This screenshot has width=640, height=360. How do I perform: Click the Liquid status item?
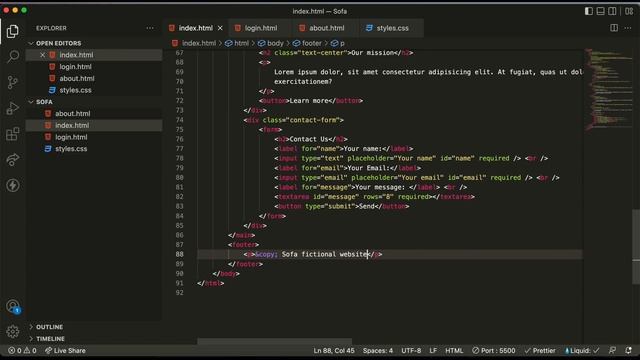[x=582, y=351]
